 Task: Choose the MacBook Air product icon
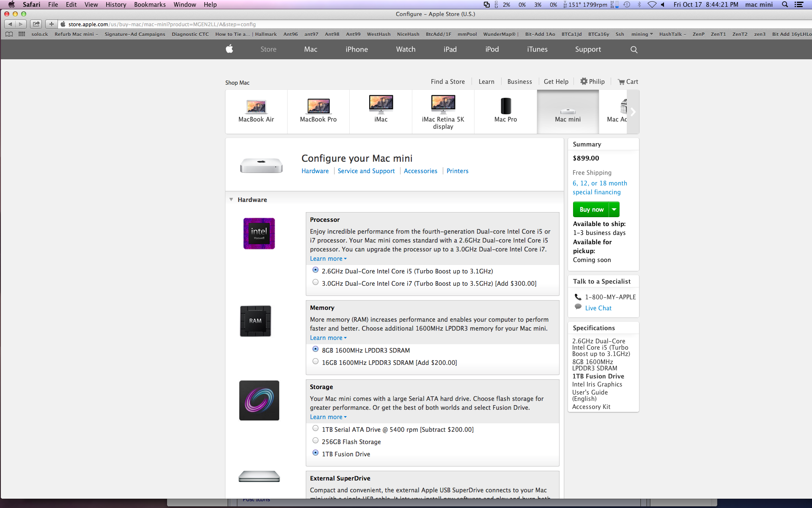pos(256,107)
